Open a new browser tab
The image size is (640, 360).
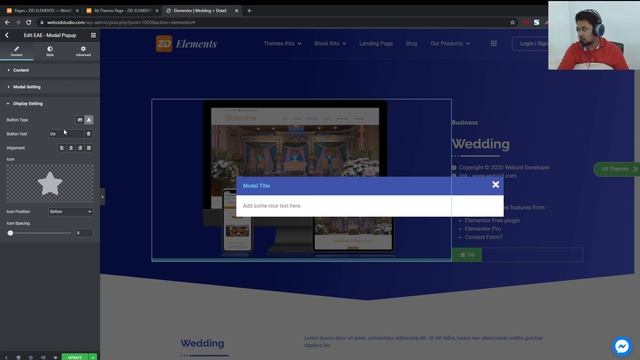249,11
